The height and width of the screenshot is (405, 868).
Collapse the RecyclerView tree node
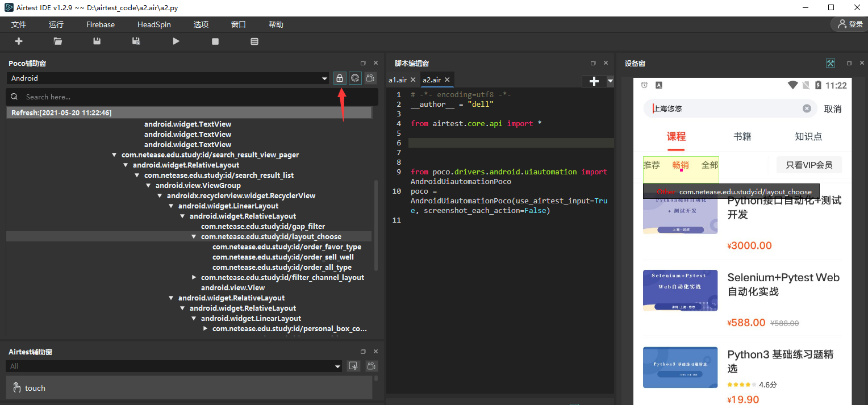pos(160,196)
